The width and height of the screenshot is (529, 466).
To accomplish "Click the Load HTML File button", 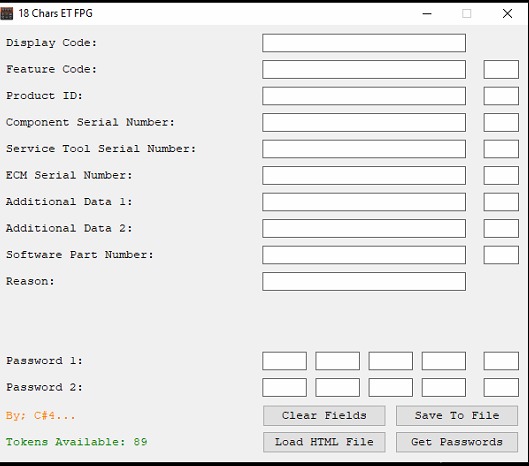I will tap(324, 442).
